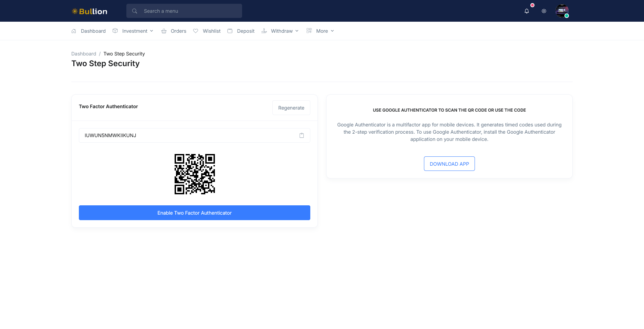Click the two-factor QR code image
This screenshot has width=644, height=329.
195,174
